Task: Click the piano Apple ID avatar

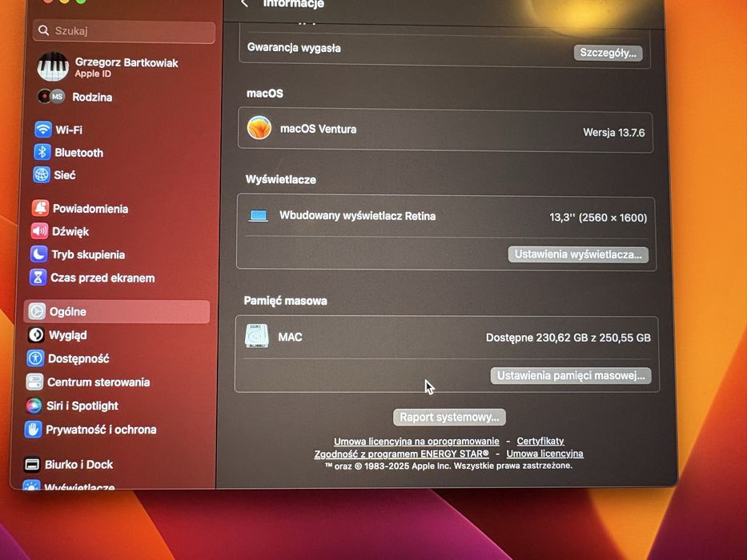Action: [53, 66]
